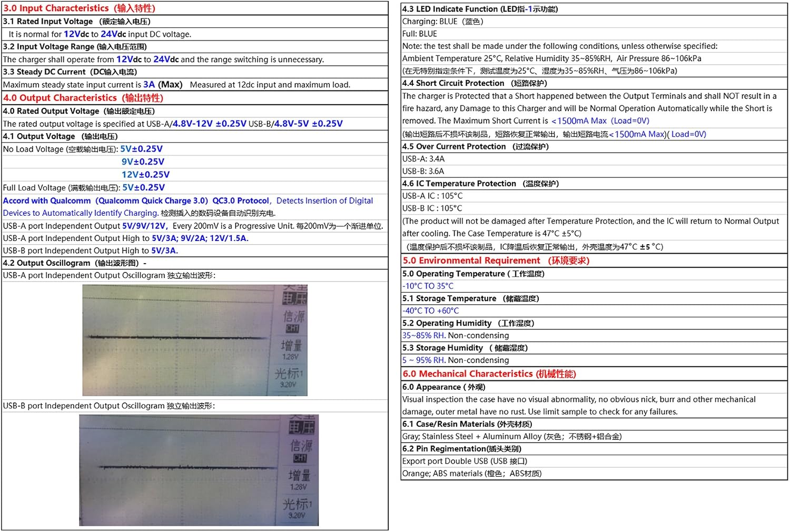Click the 'The charger shall operate from' line

pos(163,59)
